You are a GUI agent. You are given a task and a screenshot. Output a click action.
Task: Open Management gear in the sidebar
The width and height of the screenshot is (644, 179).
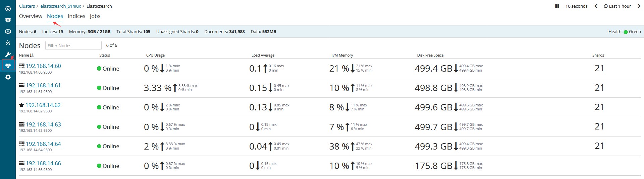click(x=8, y=77)
